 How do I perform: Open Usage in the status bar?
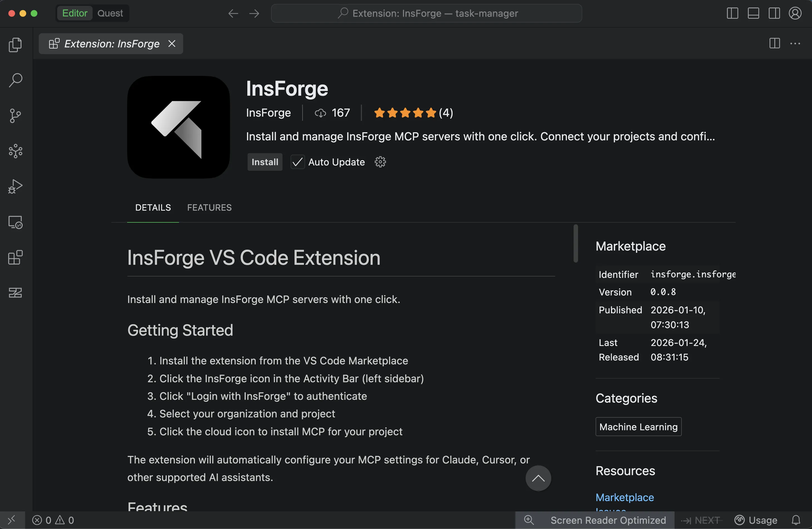pos(756,520)
